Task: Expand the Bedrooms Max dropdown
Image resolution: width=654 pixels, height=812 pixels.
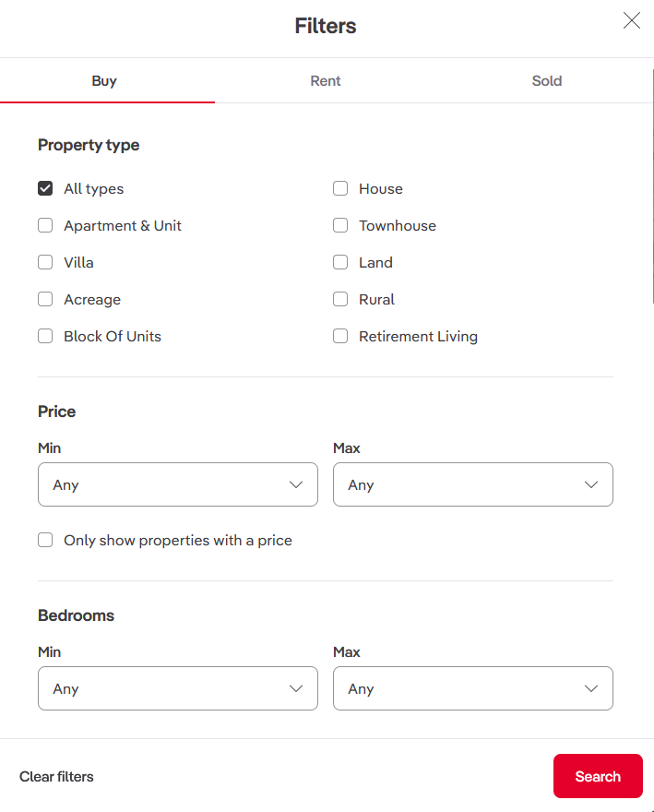Action: pos(473,688)
